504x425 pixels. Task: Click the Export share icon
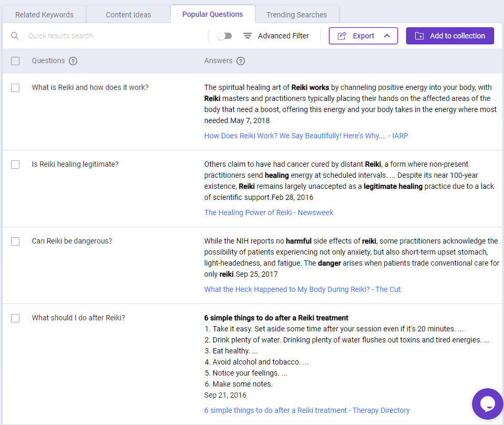coord(342,36)
